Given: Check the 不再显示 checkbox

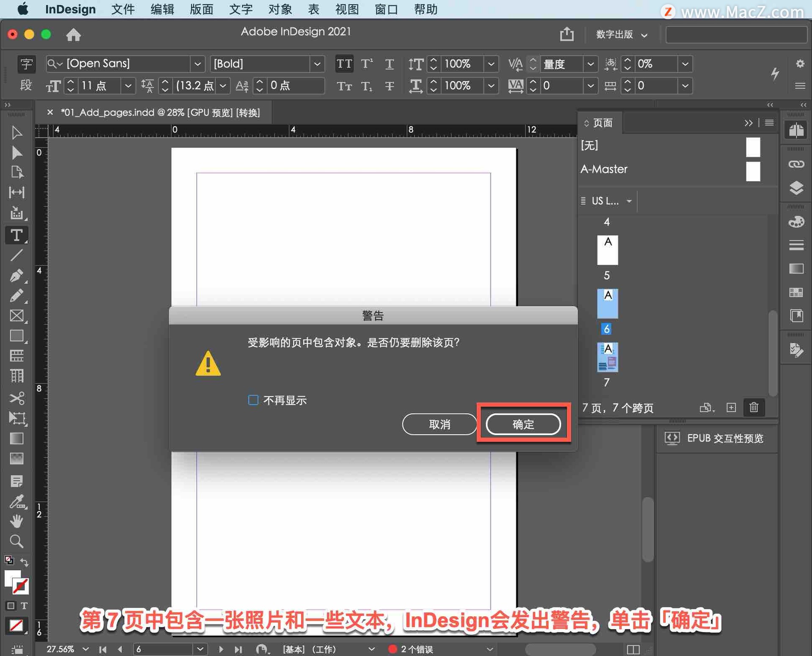Looking at the screenshot, I should tap(253, 400).
